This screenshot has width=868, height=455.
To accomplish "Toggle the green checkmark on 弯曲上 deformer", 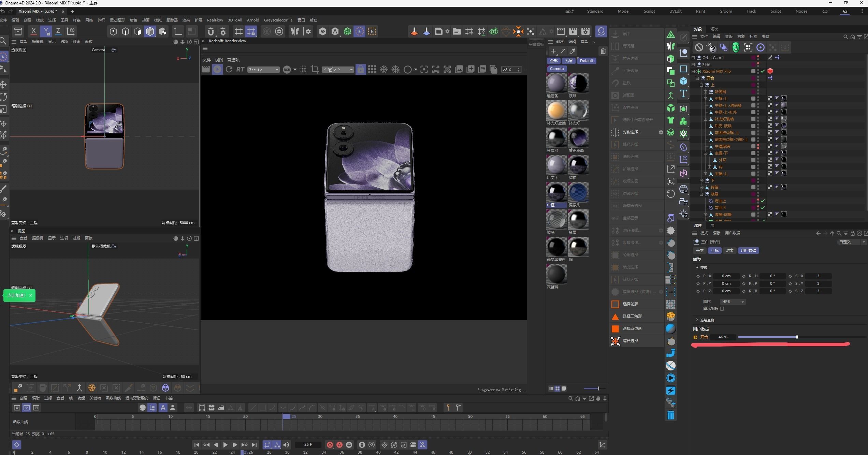I will point(763,201).
